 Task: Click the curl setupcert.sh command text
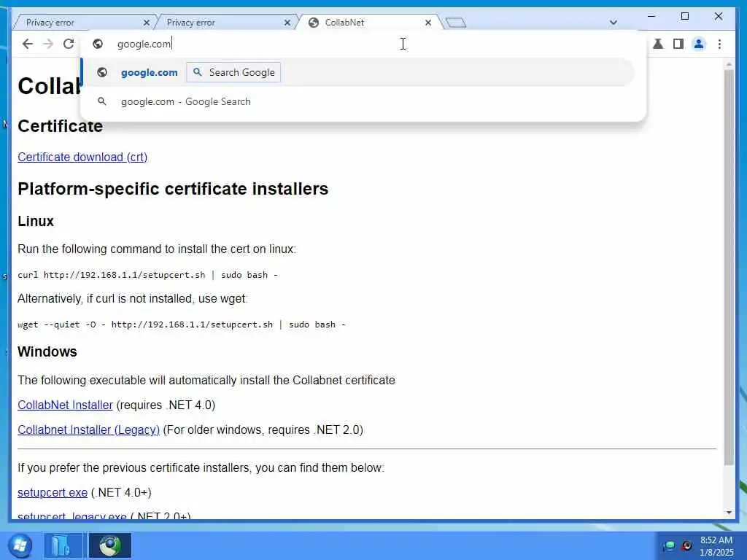[x=147, y=275]
